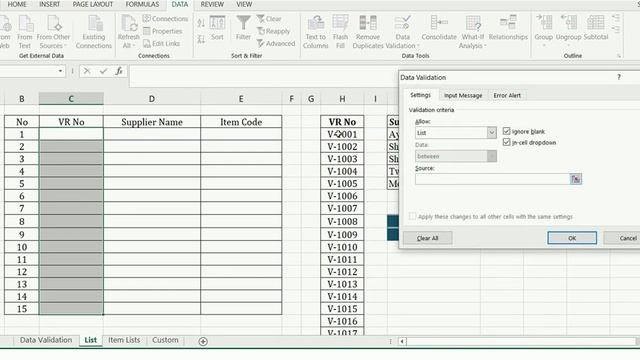
Task: Toggle the Ignore blank checkbox
Action: coord(507,131)
